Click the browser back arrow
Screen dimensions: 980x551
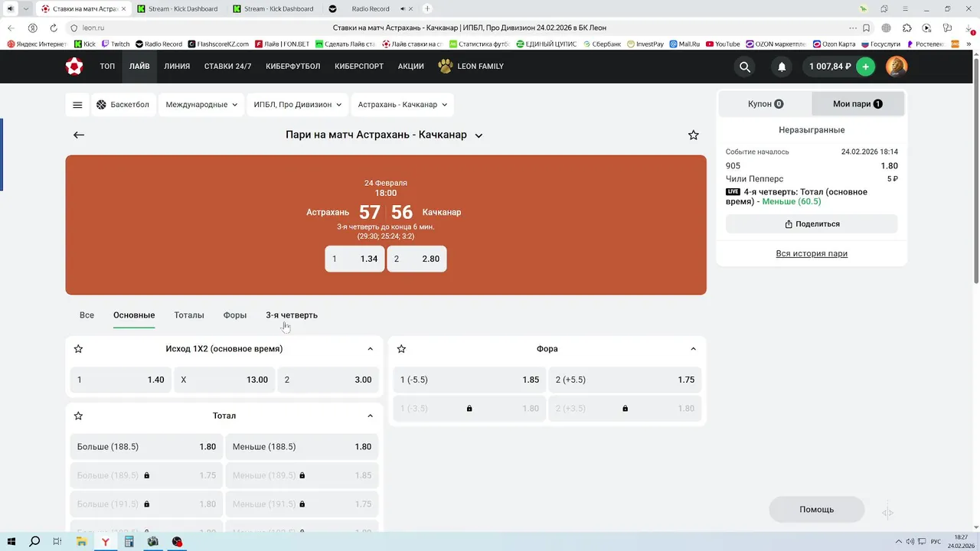(11, 28)
